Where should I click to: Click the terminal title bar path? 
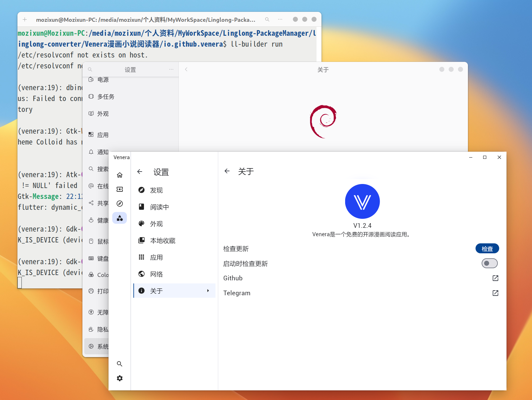[x=146, y=20]
